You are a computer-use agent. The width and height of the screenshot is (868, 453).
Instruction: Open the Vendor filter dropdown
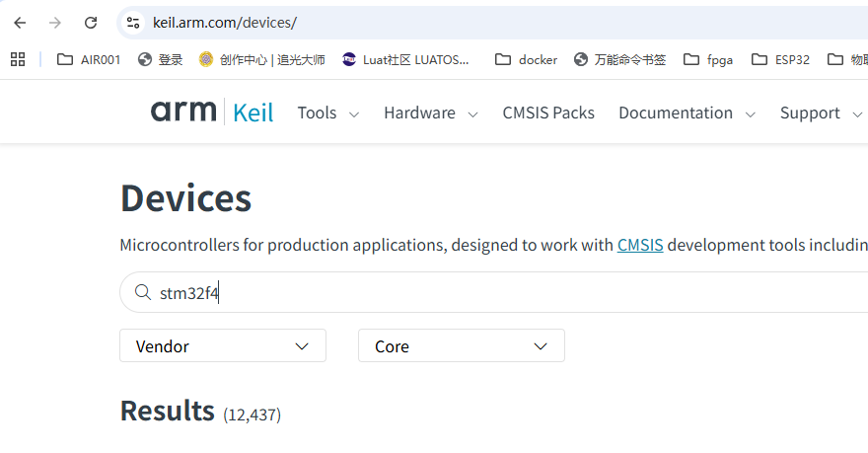[223, 345]
